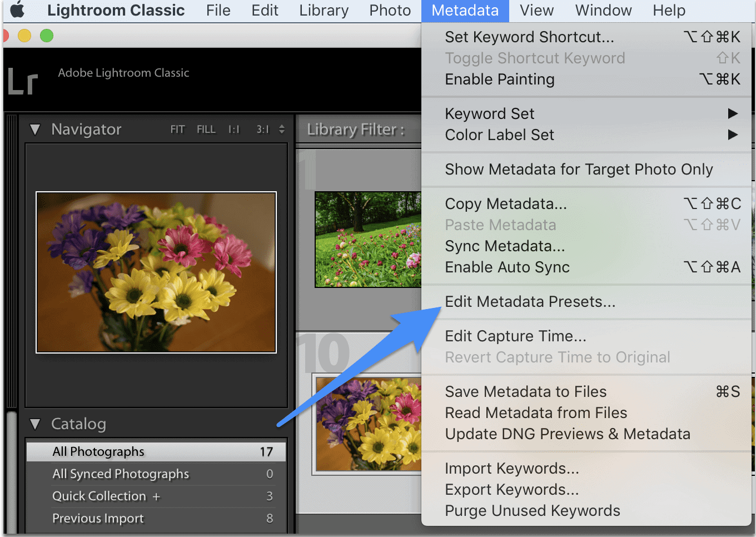756x537 pixels.
Task: Choose Edit Metadata Presets
Action: click(530, 301)
